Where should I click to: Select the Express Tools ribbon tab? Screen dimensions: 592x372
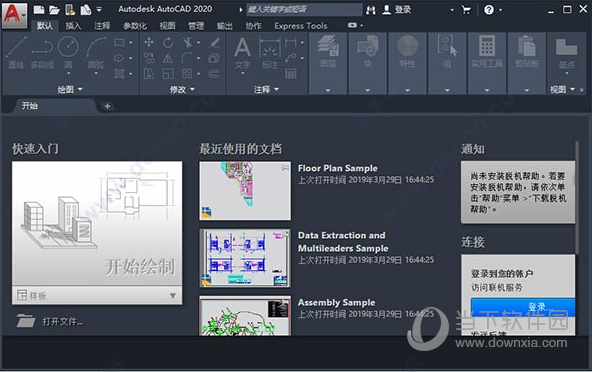(x=301, y=26)
